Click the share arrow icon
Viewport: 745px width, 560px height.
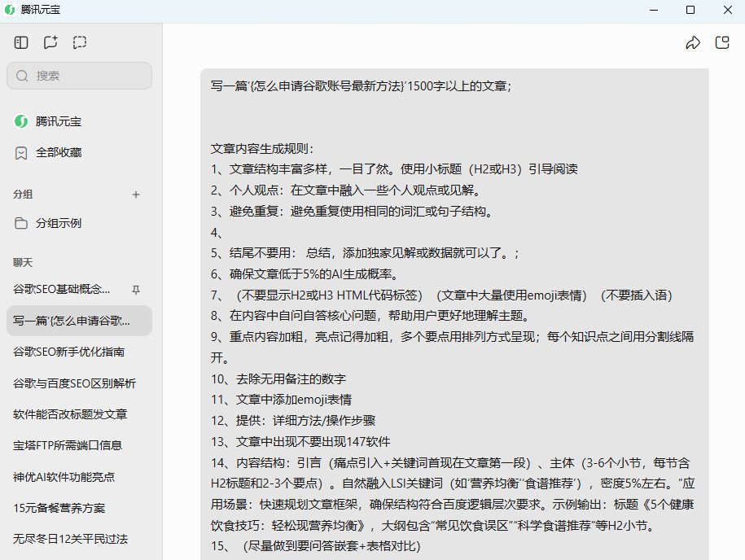[x=693, y=43]
